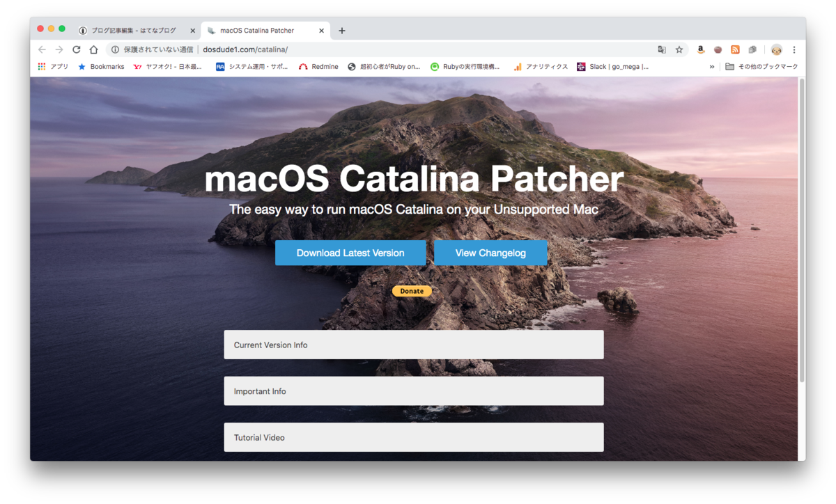Expand the Tutorial Video section
This screenshot has height=504, width=836.
click(414, 437)
